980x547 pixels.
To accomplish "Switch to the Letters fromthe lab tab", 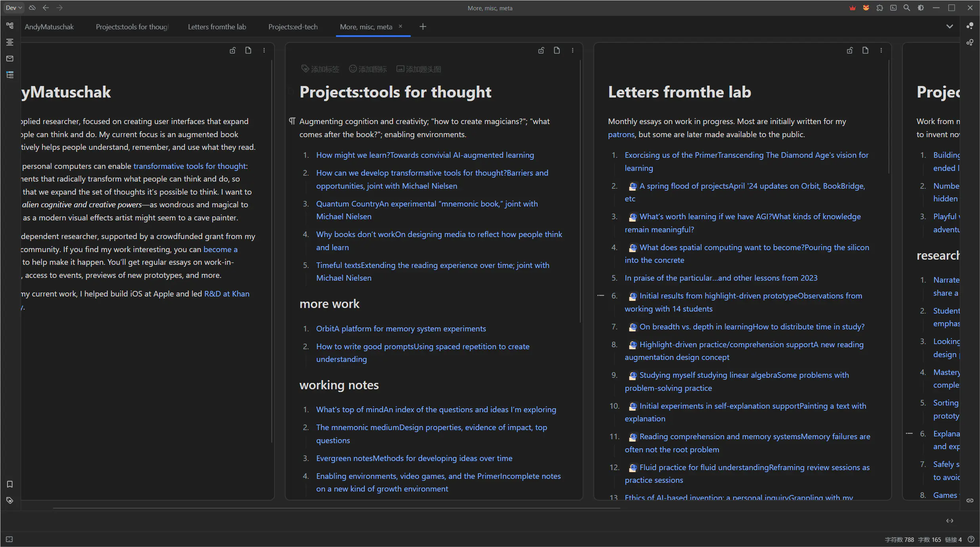I will click(217, 27).
